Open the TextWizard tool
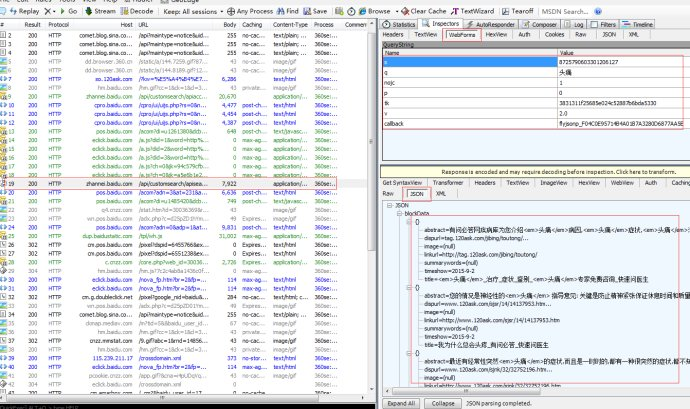 473,11
